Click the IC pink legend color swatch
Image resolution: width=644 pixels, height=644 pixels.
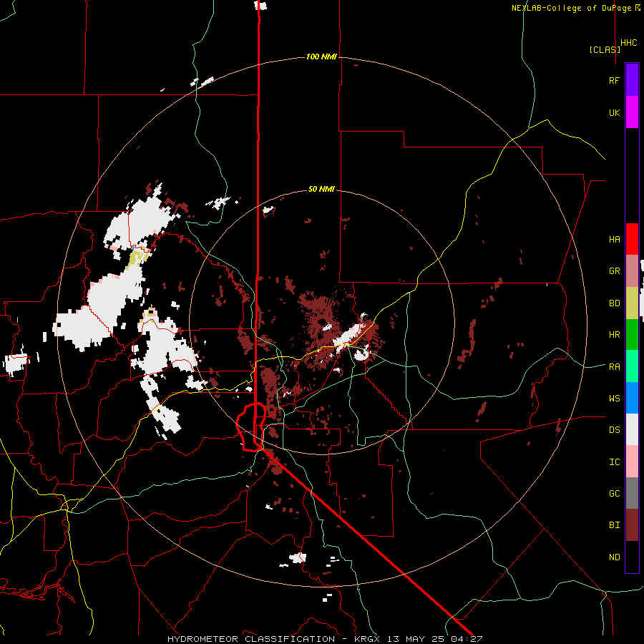[x=632, y=462]
